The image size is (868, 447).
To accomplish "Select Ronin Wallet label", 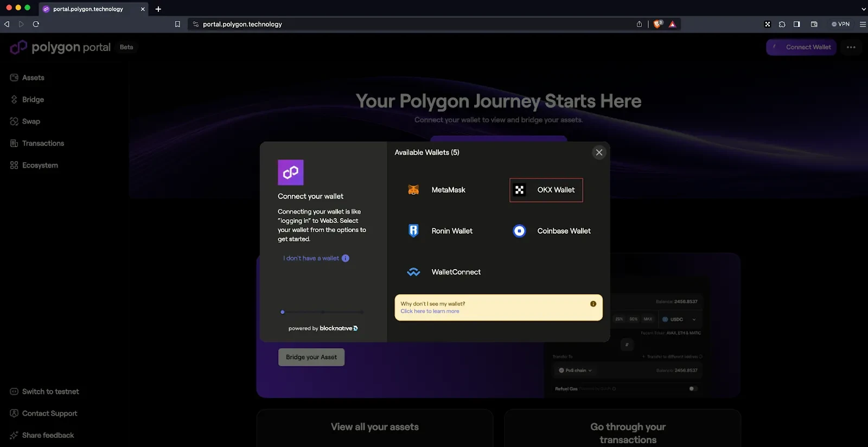I will coord(452,231).
